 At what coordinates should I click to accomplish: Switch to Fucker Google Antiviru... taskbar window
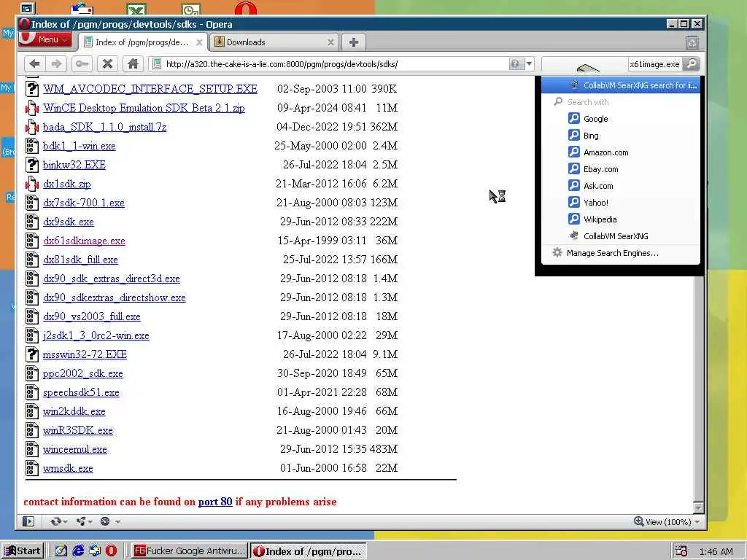pyautogui.click(x=189, y=551)
